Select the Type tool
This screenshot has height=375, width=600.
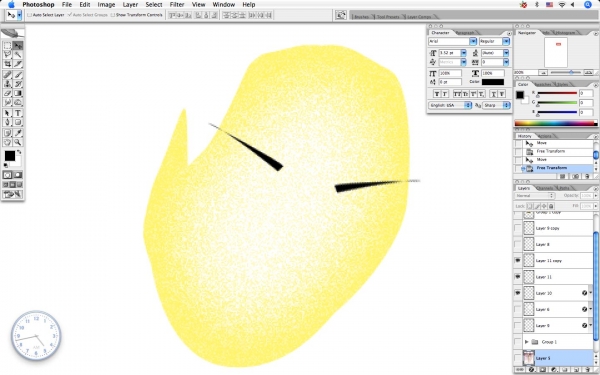pos(18,113)
